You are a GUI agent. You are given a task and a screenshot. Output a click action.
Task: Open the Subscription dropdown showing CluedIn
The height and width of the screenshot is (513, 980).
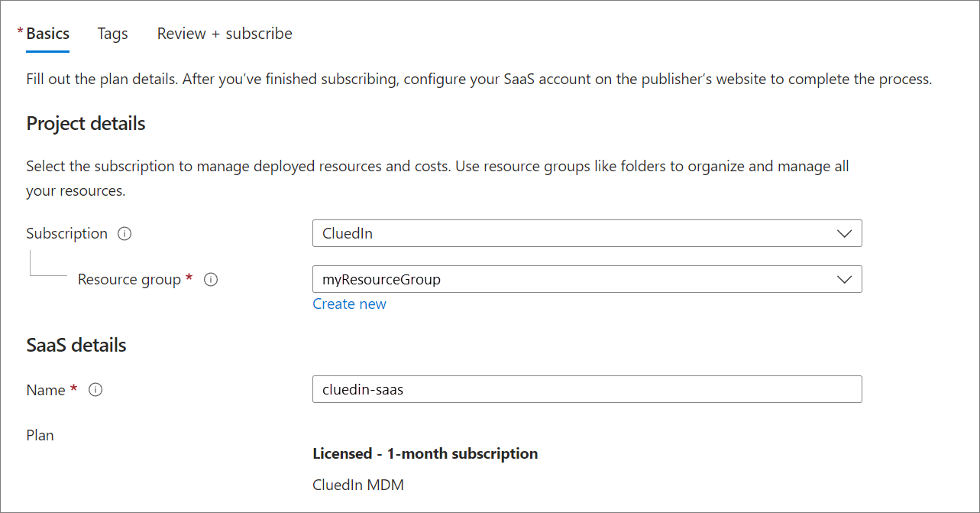(587, 233)
